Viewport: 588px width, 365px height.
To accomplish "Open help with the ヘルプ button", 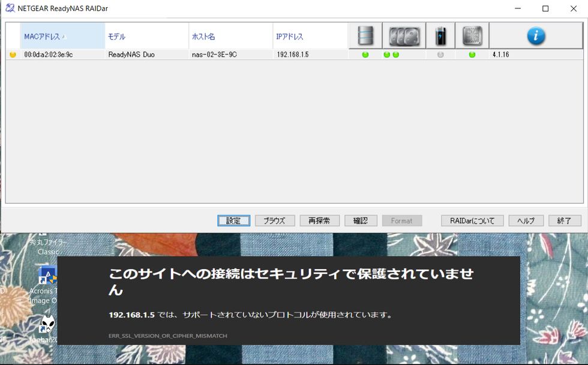I will click(x=526, y=221).
